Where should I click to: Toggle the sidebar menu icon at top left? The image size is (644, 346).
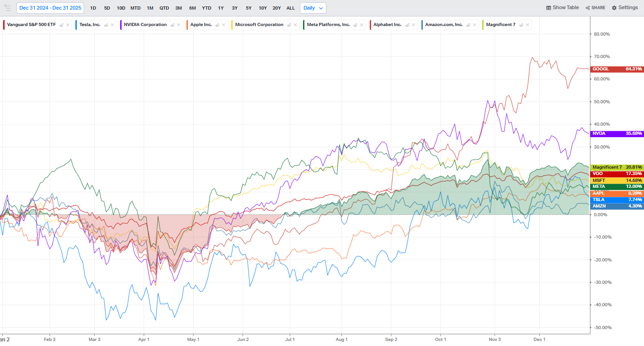[7, 8]
